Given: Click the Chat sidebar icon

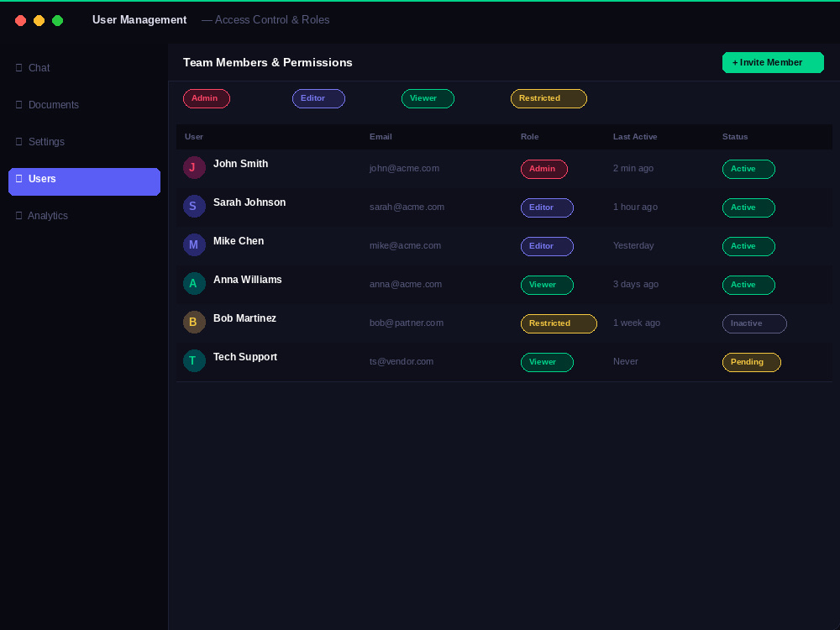Looking at the screenshot, I should (x=18, y=67).
